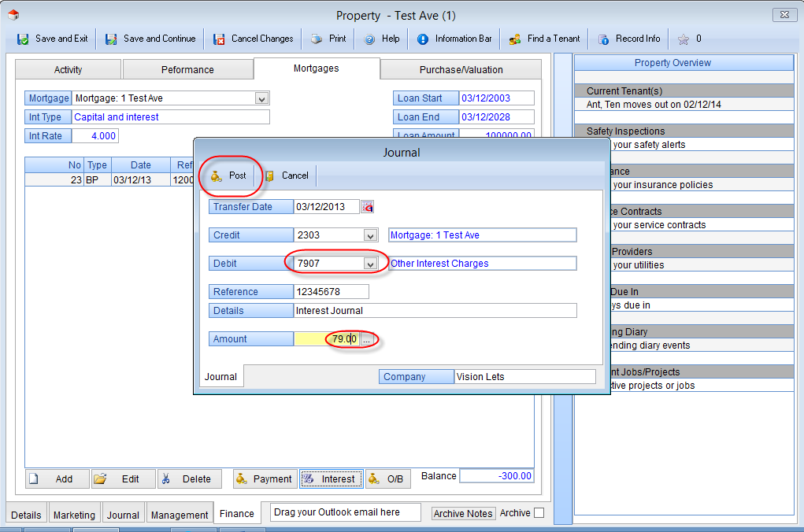Image resolution: width=804 pixels, height=532 pixels.
Task: Click the O/B money-bag icon
Action: click(374, 478)
